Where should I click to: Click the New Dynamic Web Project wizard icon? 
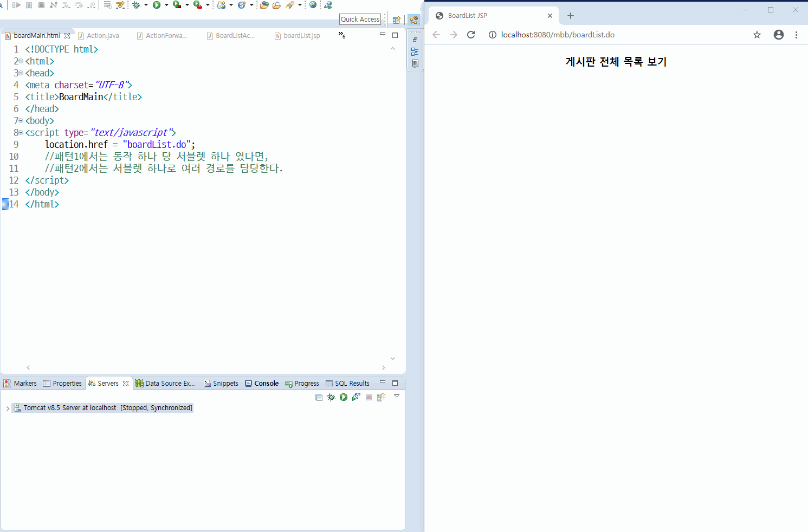coord(221,5)
